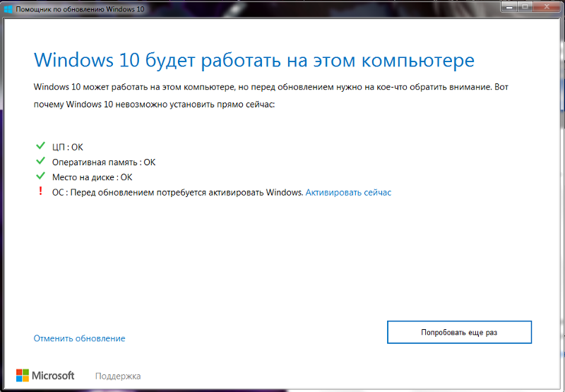Click the "Попробовать еще раз" button
565x392 pixels.
pyautogui.click(x=460, y=332)
